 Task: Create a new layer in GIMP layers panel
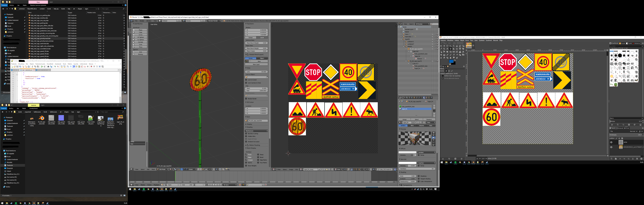tap(611, 159)
